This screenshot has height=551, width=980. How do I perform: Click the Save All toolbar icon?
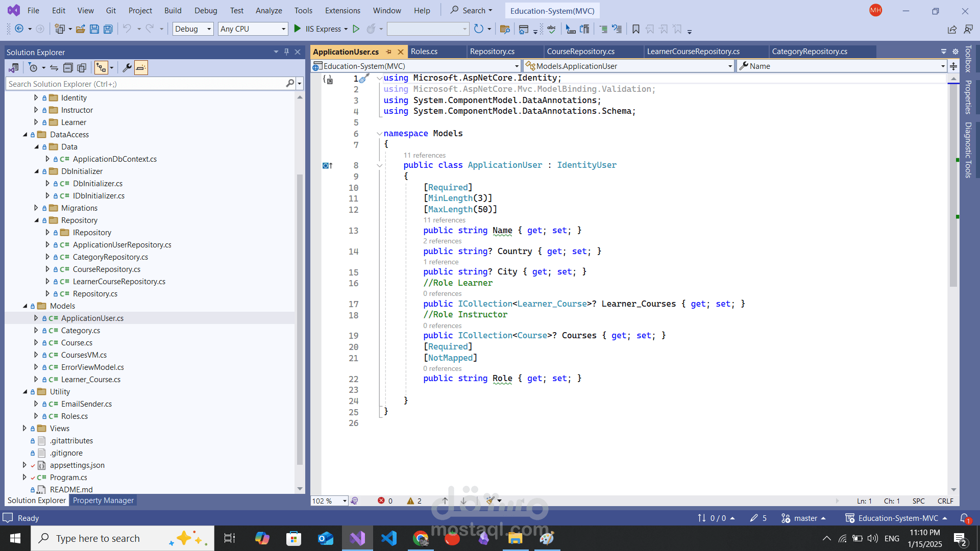point(108,29)
